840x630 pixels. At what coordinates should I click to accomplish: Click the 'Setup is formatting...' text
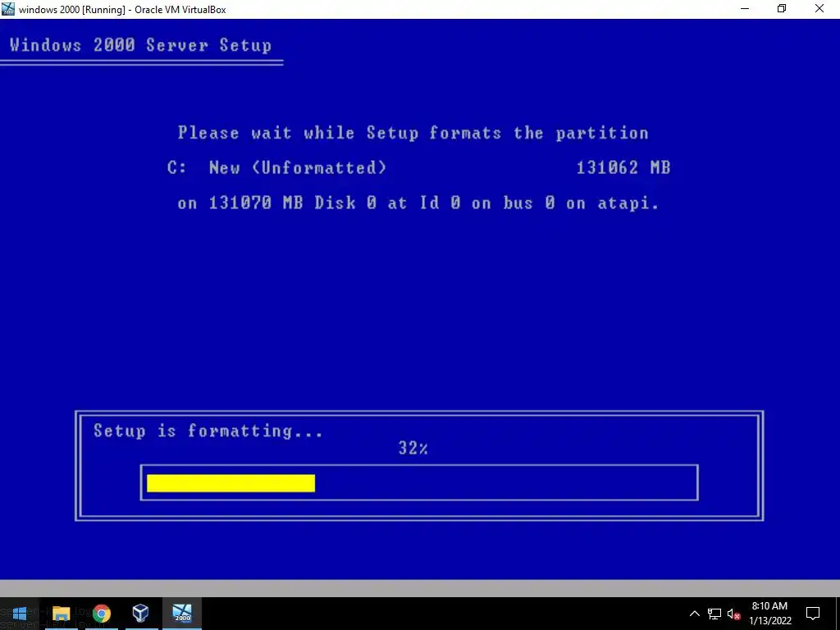click(208, 431)
